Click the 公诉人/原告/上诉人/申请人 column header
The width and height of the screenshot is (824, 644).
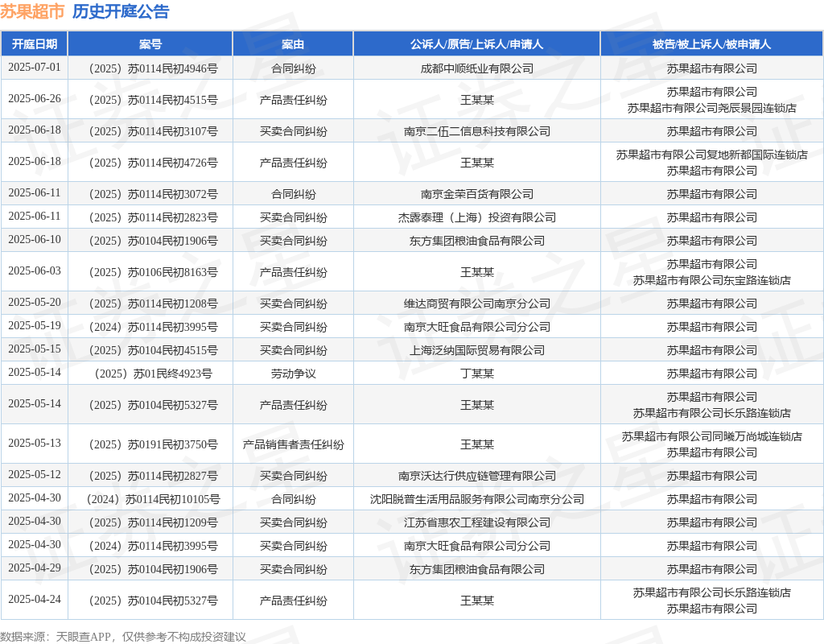pos(476,44)
